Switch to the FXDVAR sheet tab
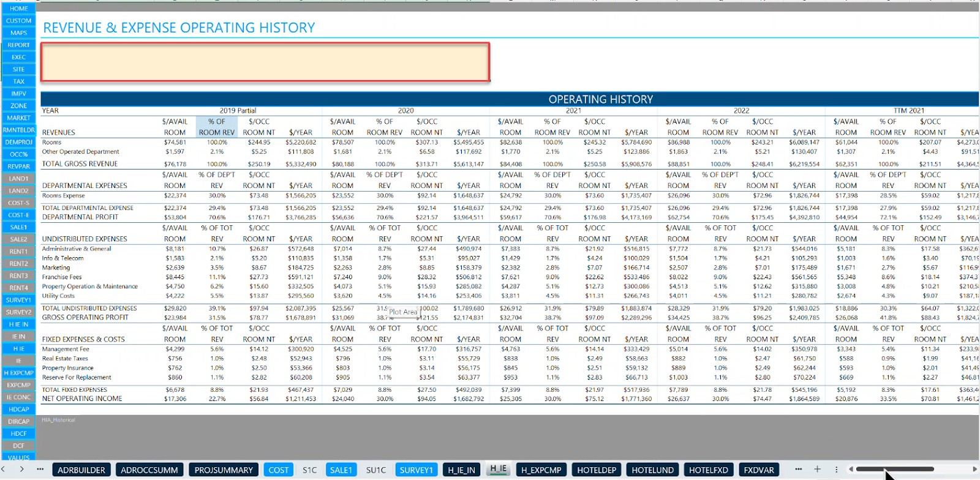The image size is (980, 480). click(x=759, y=470)
